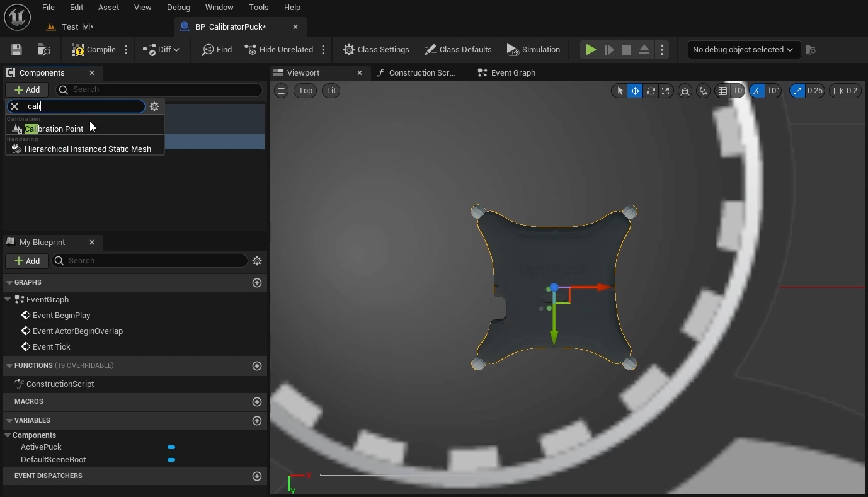This screenshot has width=868, height=497.
Task: Switch to the Event Graph tab
Action: pos(513,73)
